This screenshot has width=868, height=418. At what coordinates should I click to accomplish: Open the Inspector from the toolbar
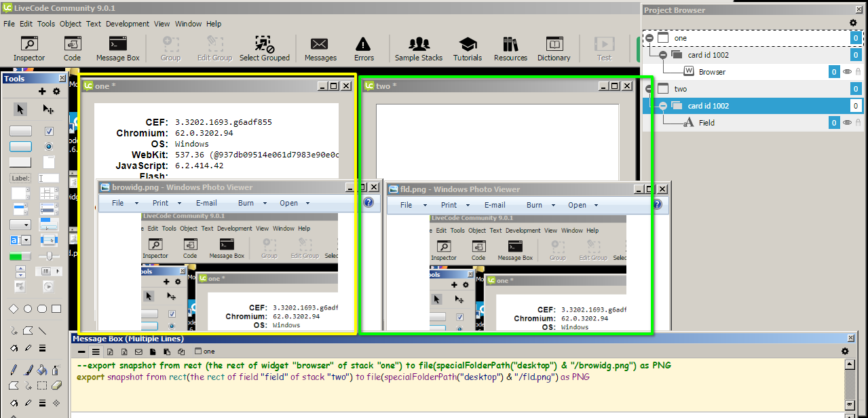(29, 49)
